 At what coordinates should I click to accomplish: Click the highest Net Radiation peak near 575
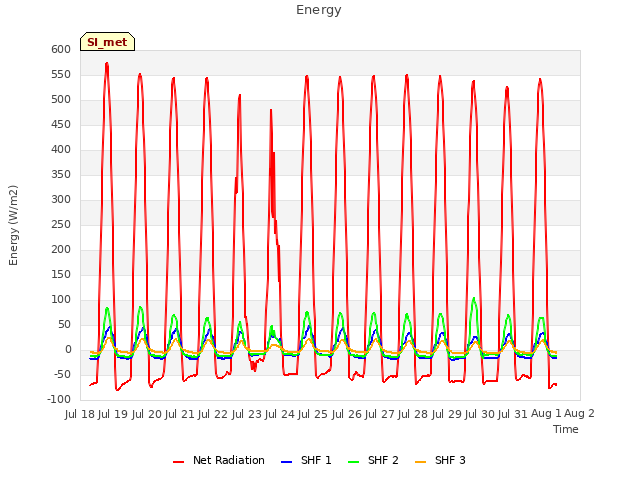[107, 63]
